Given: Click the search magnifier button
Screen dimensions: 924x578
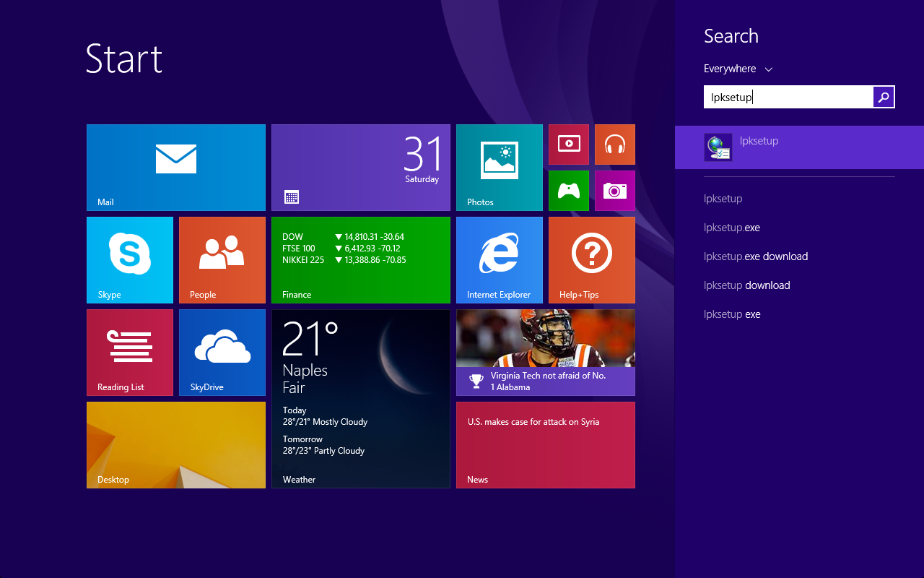Looking at the screenshot, I should click(x=884, y=97).
